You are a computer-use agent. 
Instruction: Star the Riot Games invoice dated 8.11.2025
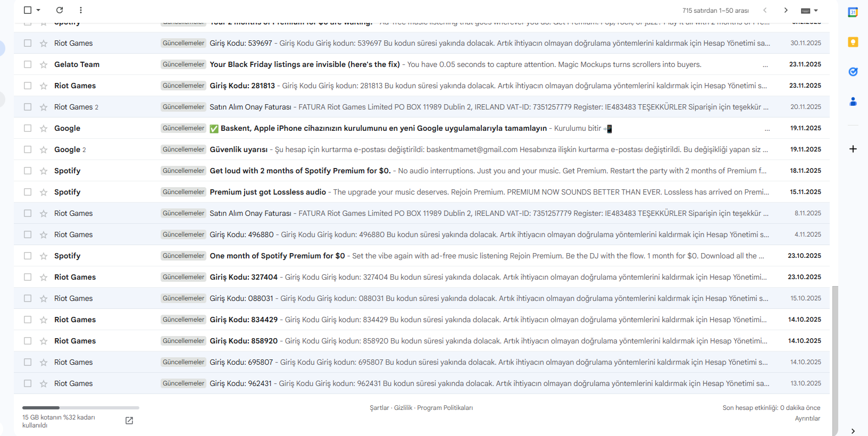tap(44, 213)
